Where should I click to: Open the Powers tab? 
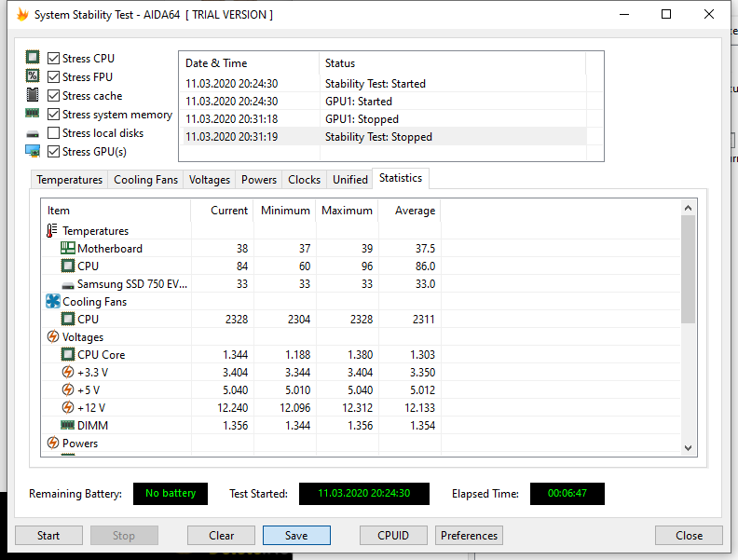click(x=259, y=180)
